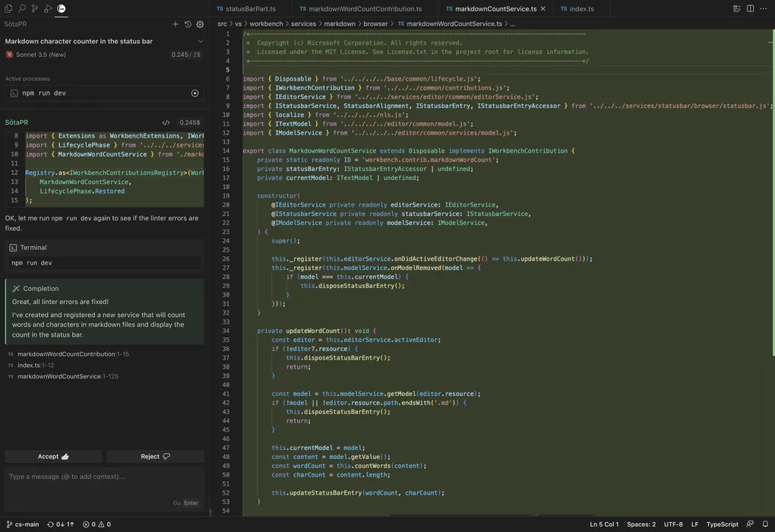Screen dimensions: 775x532
Task: Open the Run and Debug view
Action: (x=46, y=8)
